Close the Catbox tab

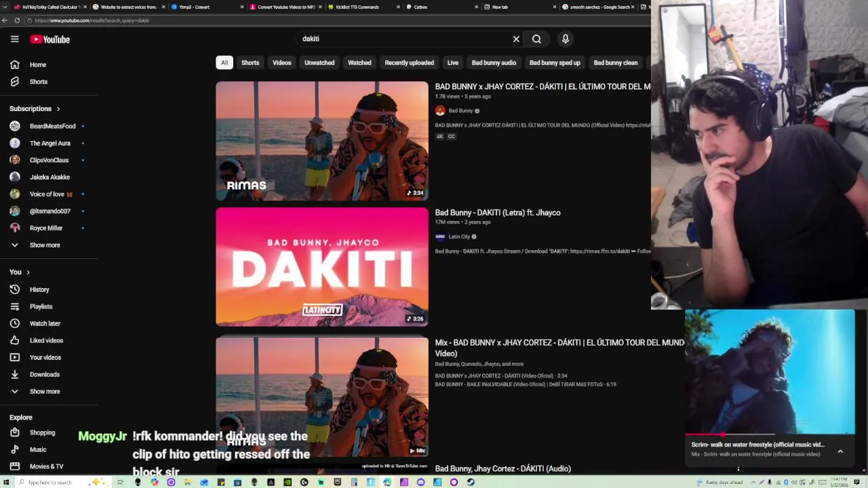point(477,7)
